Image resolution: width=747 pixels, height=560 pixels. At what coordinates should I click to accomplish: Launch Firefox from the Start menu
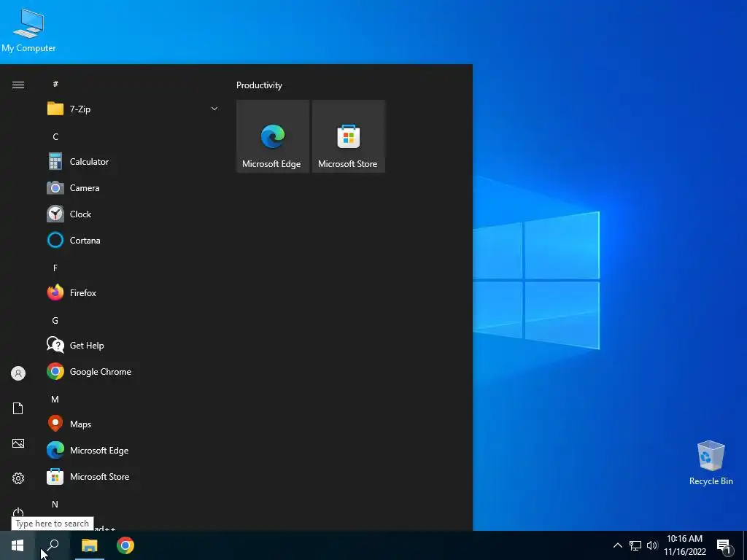coord(133,293)
